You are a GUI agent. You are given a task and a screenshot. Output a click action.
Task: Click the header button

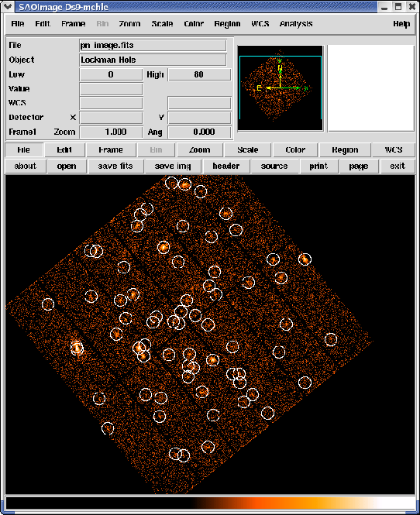point(226,167)
